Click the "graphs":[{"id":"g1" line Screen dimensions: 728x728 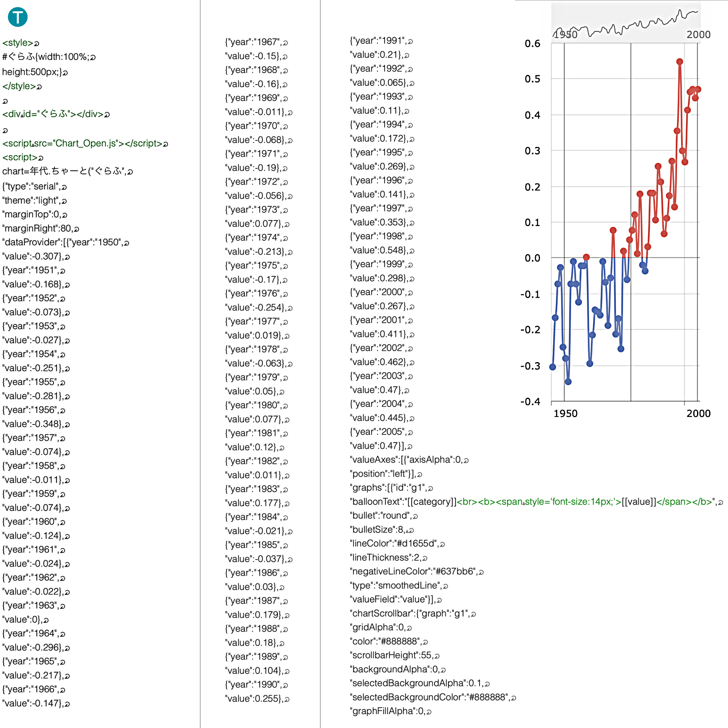pos(392,488)
